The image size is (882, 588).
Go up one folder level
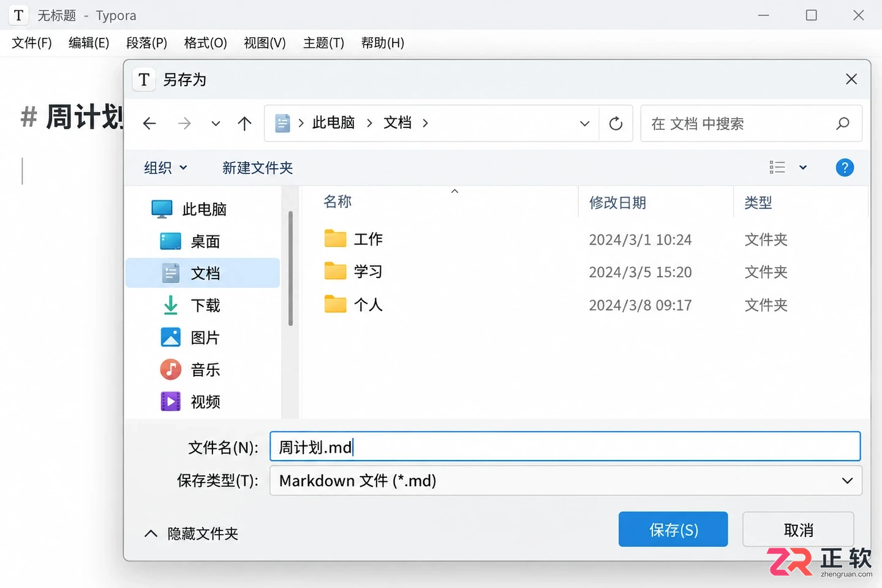[x=244, y=124]
